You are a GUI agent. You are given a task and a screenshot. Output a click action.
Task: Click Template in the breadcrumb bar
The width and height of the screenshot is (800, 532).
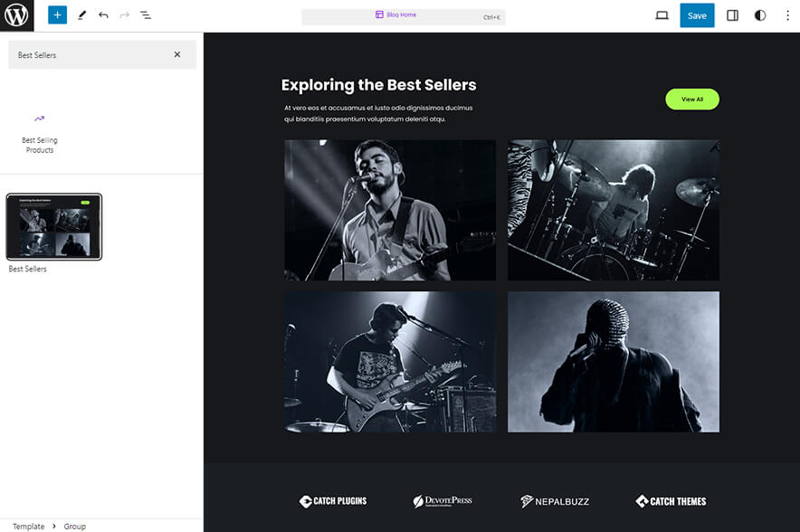28,526
